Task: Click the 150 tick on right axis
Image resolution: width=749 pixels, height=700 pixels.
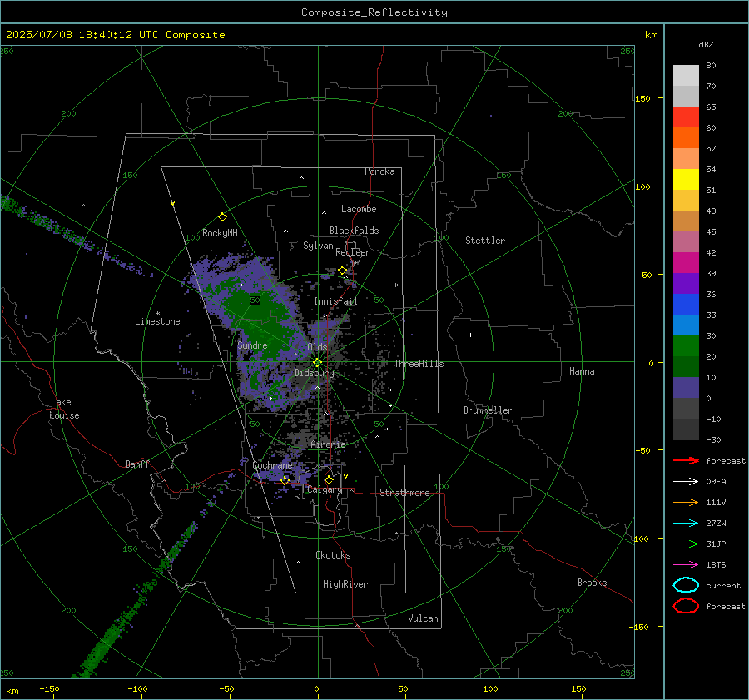Action: (643, 98)
